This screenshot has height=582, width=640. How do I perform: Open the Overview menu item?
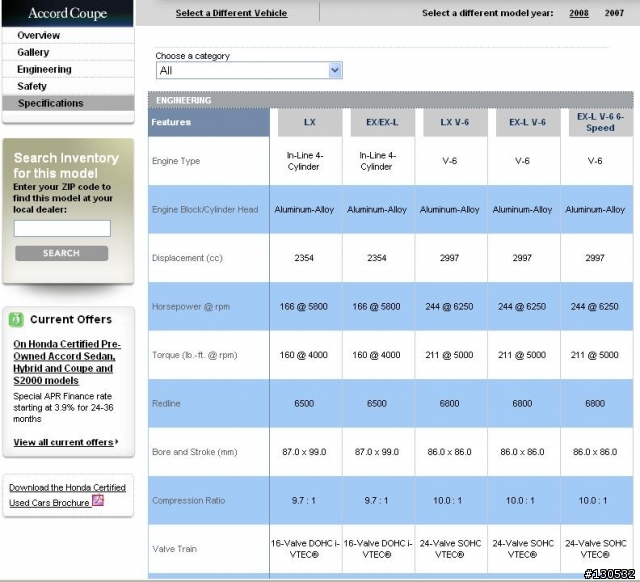point(38,36)
